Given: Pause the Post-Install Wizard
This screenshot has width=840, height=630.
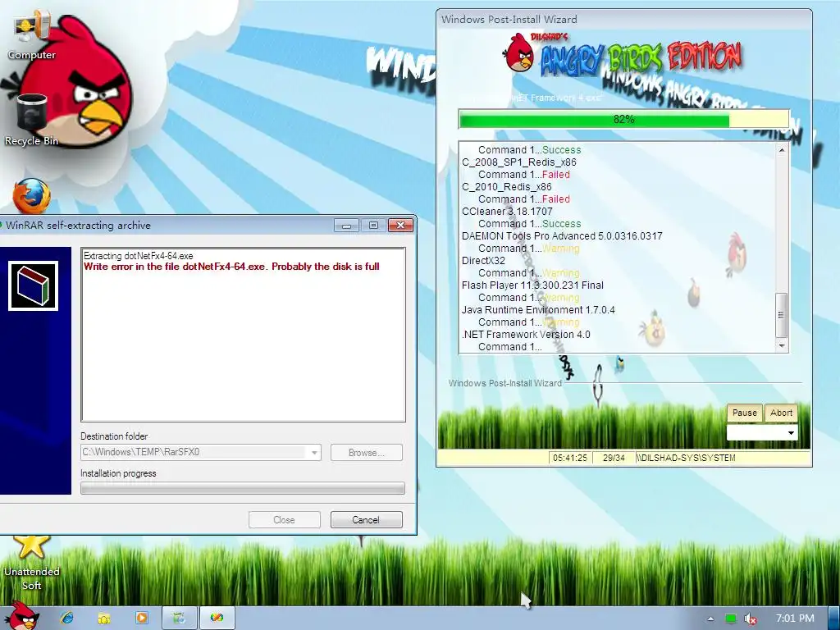Looking at the screenshot, I should 745,413.
